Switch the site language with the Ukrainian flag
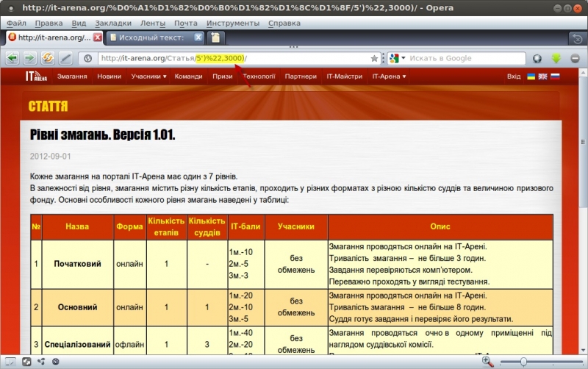The image size is (588, 369). (x=531, y=76)
